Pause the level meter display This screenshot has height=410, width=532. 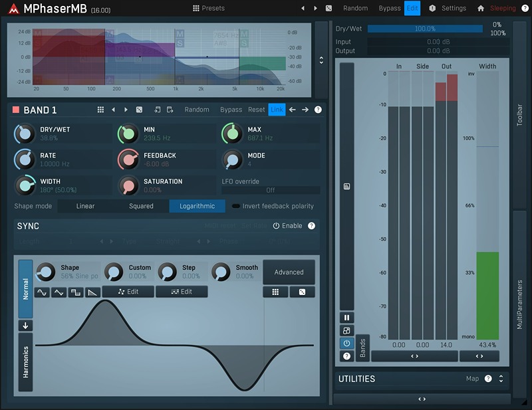pyautogui.click(x=346, y=318)
